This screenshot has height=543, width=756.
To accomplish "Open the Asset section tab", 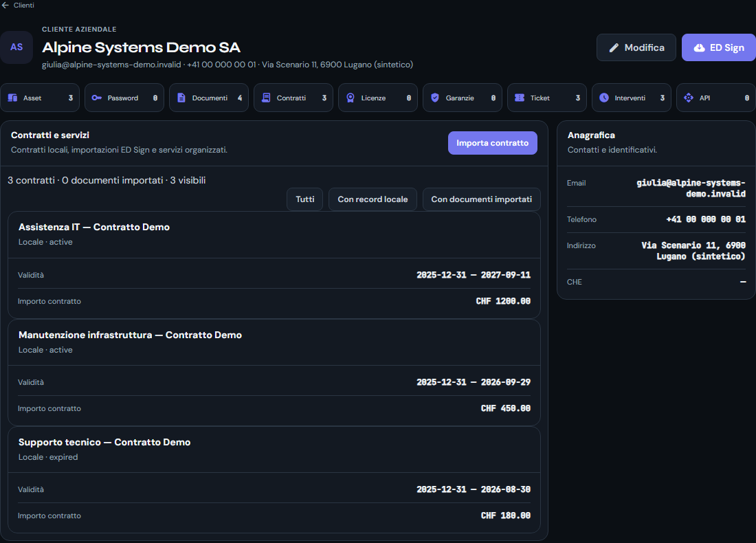I will click(40, 98).
